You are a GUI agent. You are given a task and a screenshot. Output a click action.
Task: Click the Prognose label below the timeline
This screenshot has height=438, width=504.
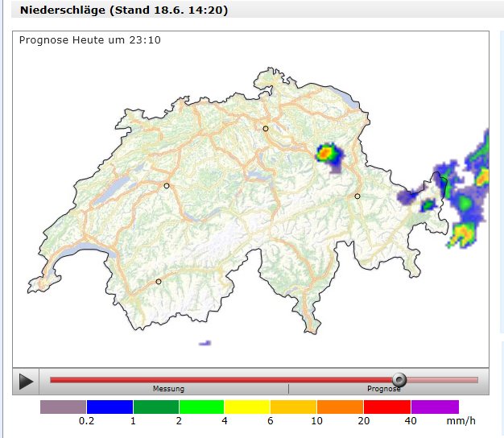[x=383, y=389]
